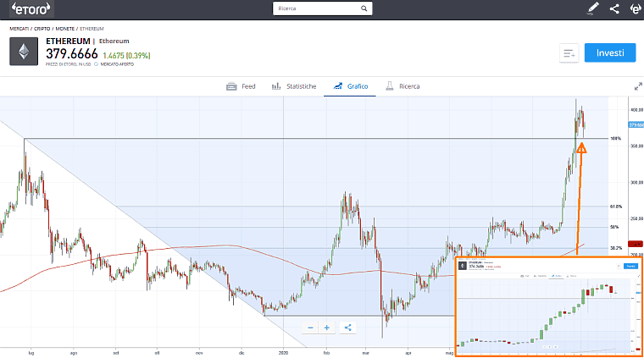
Task: Add Ethereum to watchlist via list icon
Action: [x=569, y=53]
